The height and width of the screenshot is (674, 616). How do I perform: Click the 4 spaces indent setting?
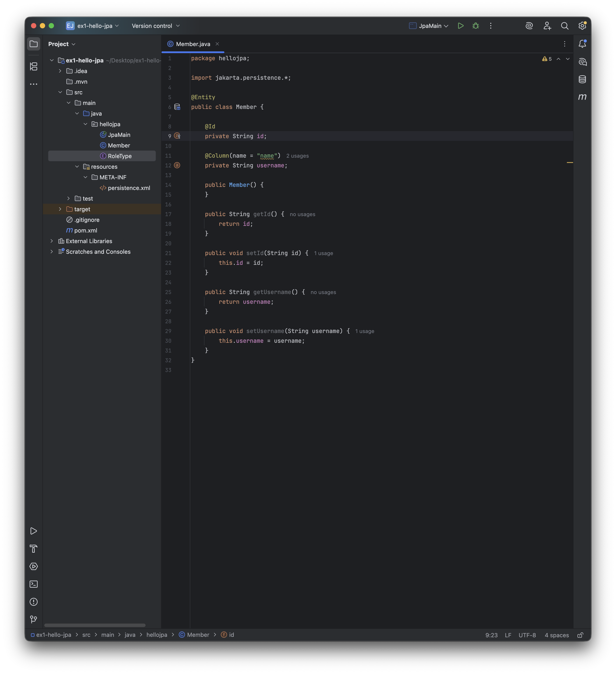pos(556,635)
